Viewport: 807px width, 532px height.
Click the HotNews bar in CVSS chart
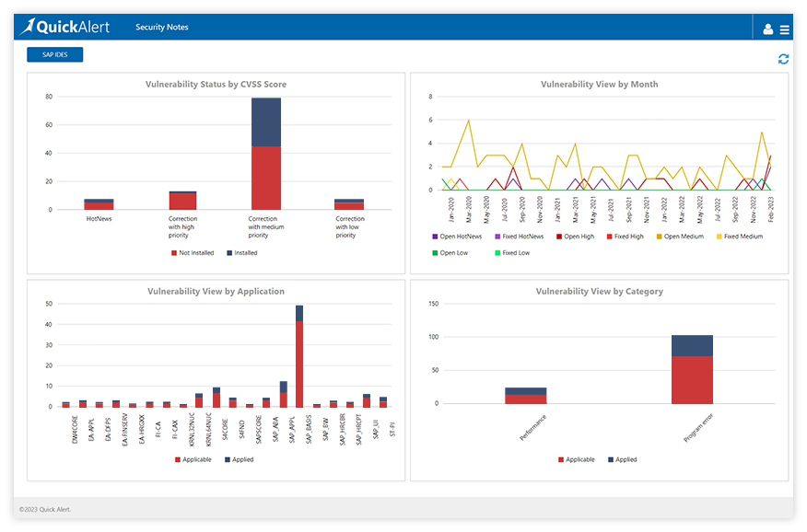tap(99, 204)
